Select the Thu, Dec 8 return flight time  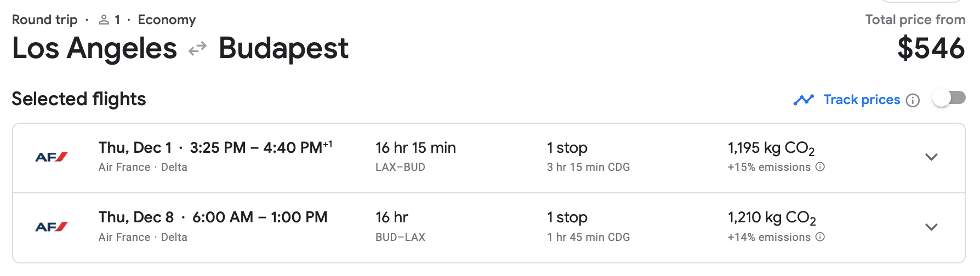pyautogui.click(x=260, y=217)
